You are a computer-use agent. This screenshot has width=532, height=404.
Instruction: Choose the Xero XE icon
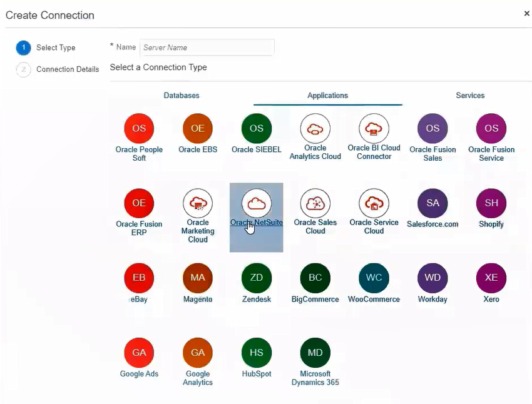click(491, 278)
